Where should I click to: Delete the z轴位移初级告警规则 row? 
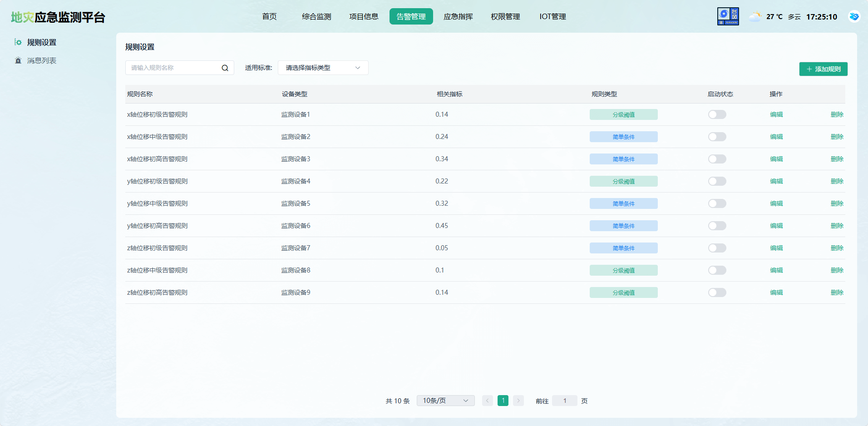point(837,248)
